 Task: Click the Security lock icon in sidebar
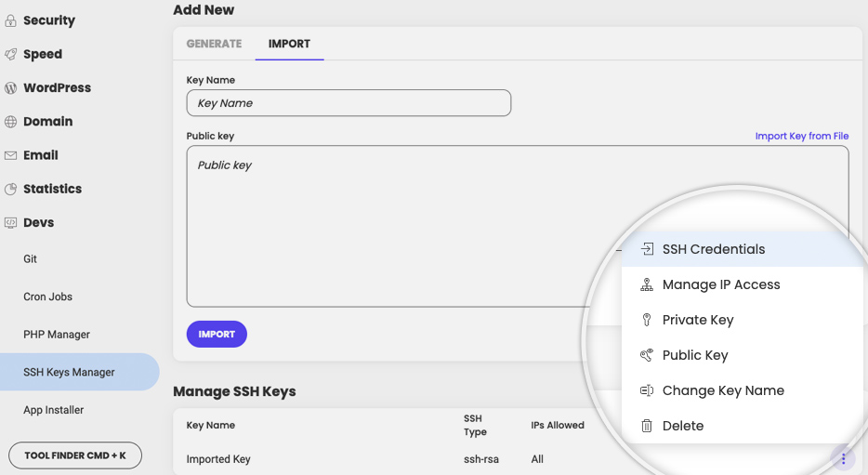(x=10, y=20)
